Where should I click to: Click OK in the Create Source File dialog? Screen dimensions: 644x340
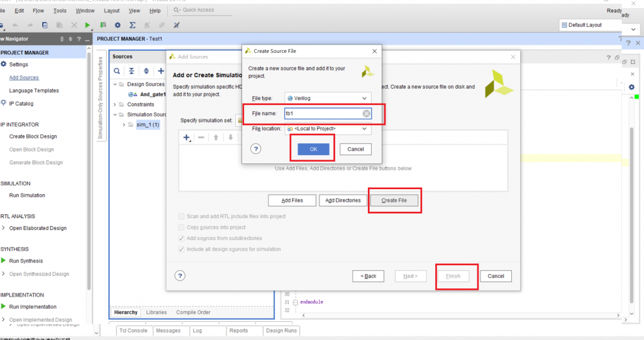pos(313,149)
